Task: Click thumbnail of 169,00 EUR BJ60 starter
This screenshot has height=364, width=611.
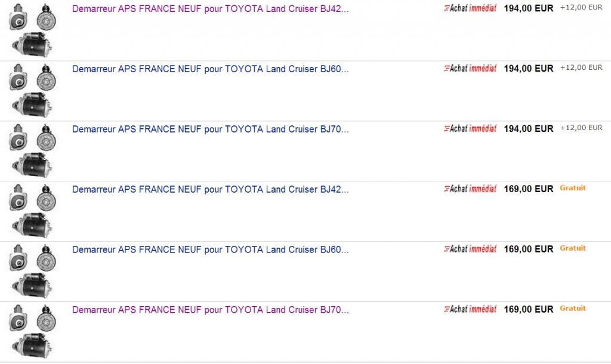Action: click(32, 271)
